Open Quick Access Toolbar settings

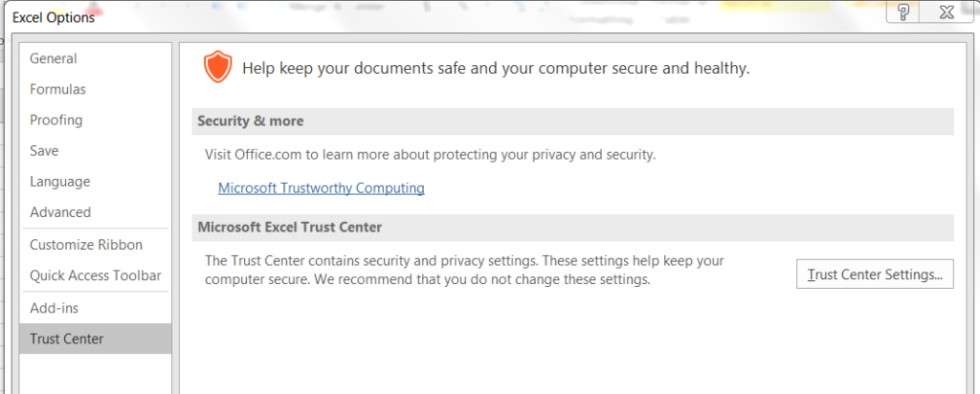click(95, 275)
